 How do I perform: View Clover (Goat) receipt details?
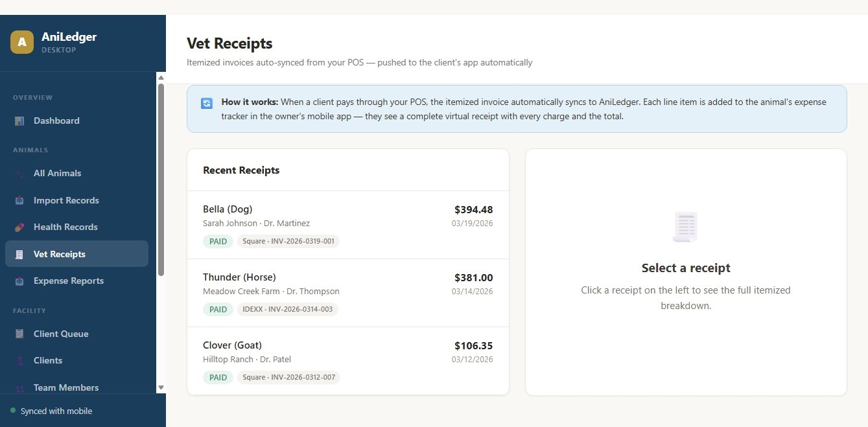click(x=347, y=360)
